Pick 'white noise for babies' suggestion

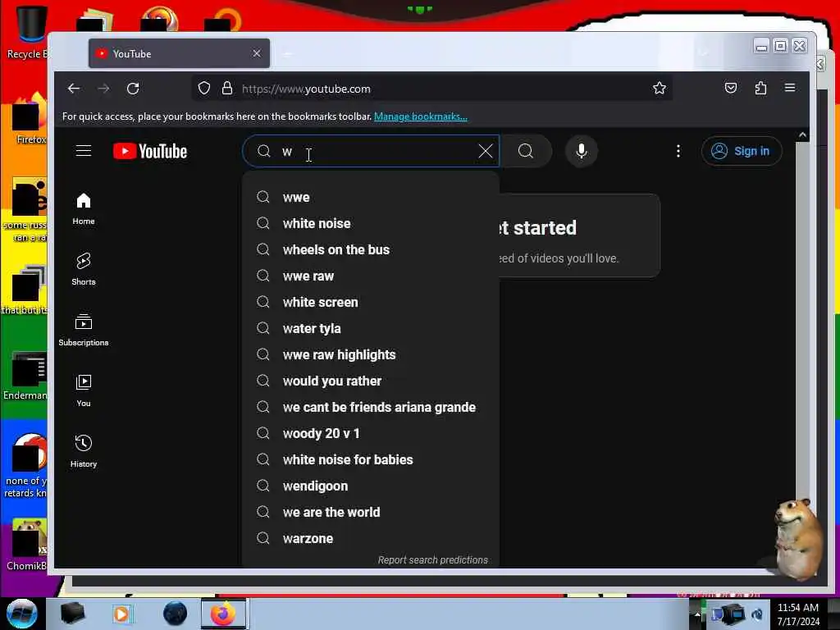pyautogui.click(x=371, y=459)
